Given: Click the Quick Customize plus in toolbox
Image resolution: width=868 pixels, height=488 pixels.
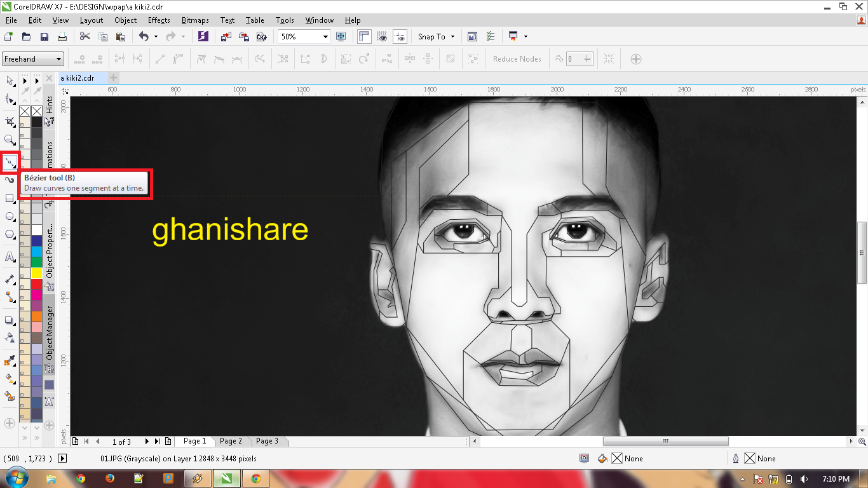Looking at the screenshot, I should click(10, 423).
